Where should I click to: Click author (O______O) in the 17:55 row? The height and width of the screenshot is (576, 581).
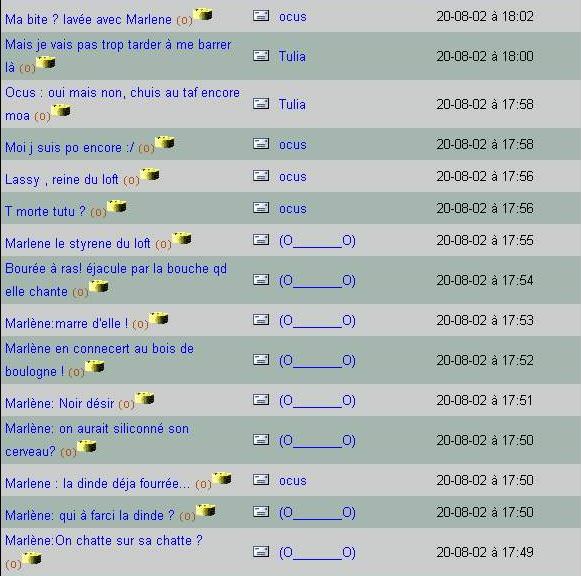pyautogui.click(x=318, y=241)
